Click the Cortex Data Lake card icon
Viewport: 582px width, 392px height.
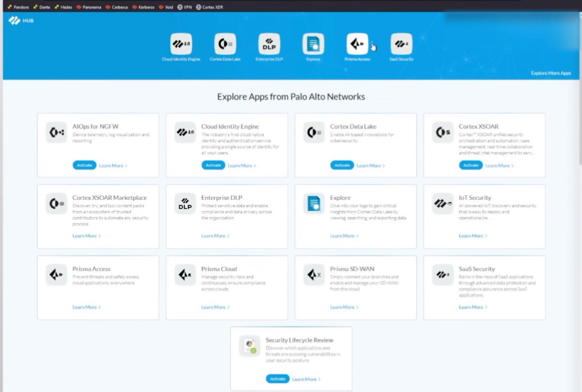pyautogui.click(x=314, y=132)
